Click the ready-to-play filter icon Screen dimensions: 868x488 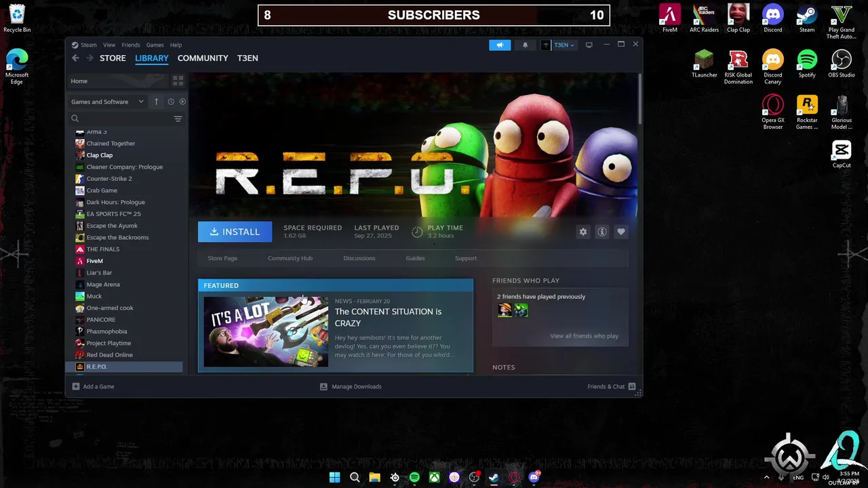[182, 102]
